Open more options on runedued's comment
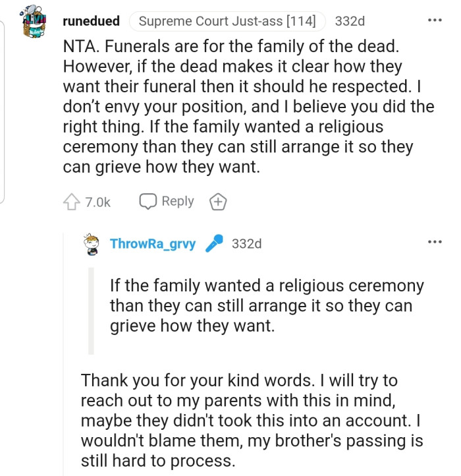 [434, 20]
